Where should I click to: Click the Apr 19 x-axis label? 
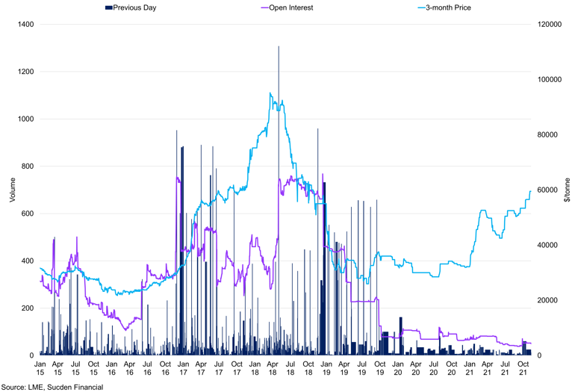pos(344,367)
